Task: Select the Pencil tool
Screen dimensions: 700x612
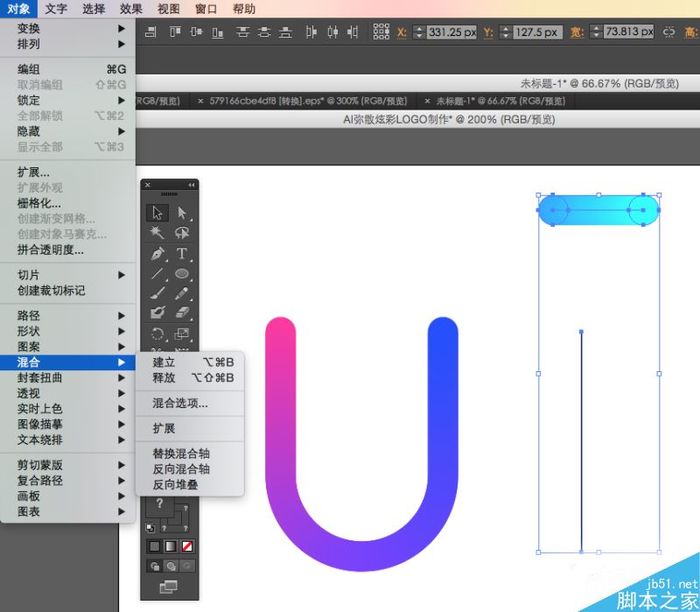Action: (182, 293)
